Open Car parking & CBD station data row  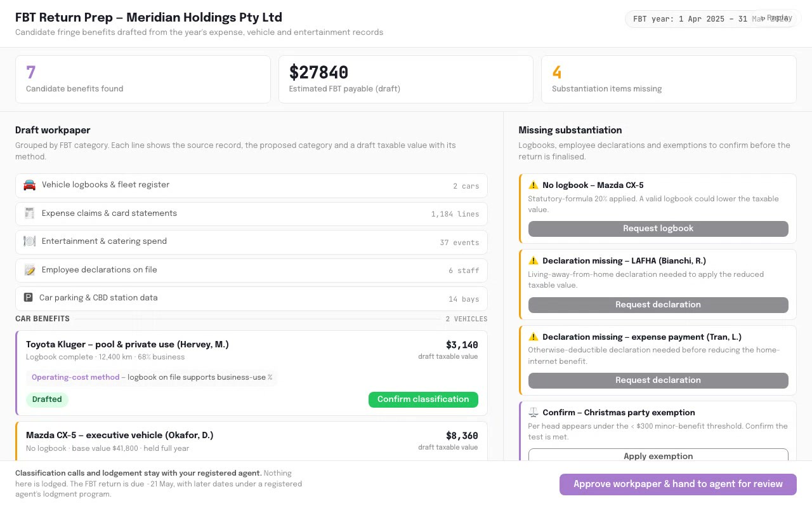[251, 298]
